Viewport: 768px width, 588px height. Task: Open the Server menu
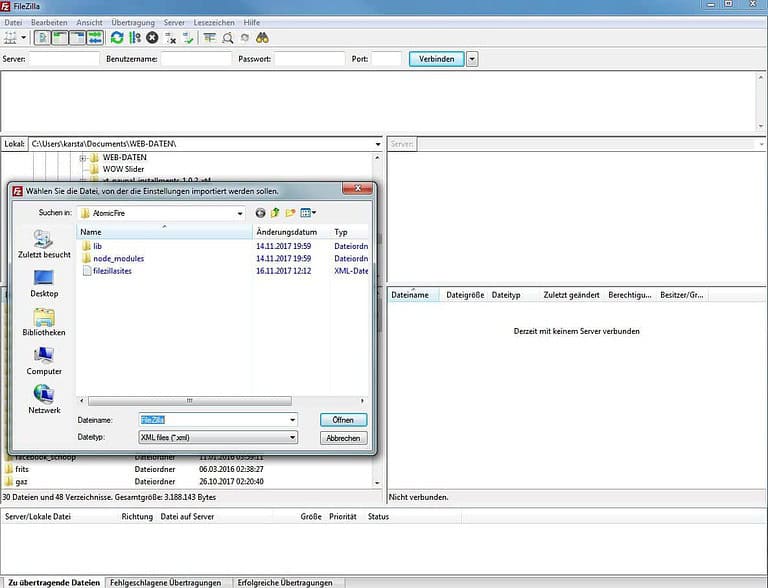coord(174,23)
